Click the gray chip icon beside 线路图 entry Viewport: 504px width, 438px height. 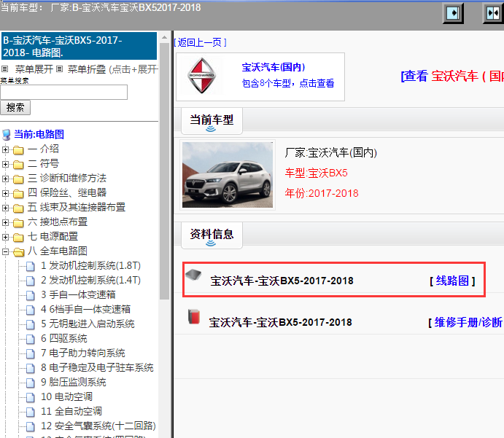pyautogui.click(x=193, y=275)
